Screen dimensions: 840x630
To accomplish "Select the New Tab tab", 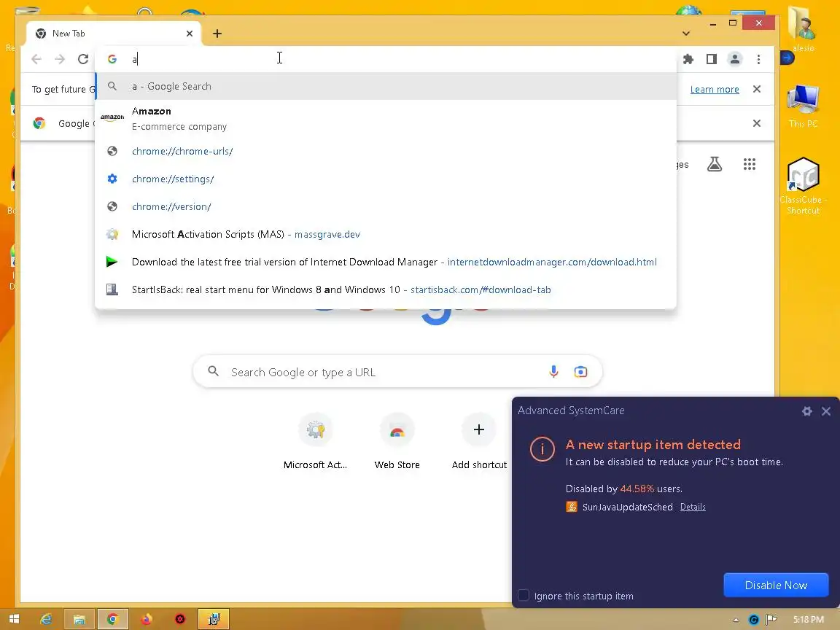I will coord(114,34).
